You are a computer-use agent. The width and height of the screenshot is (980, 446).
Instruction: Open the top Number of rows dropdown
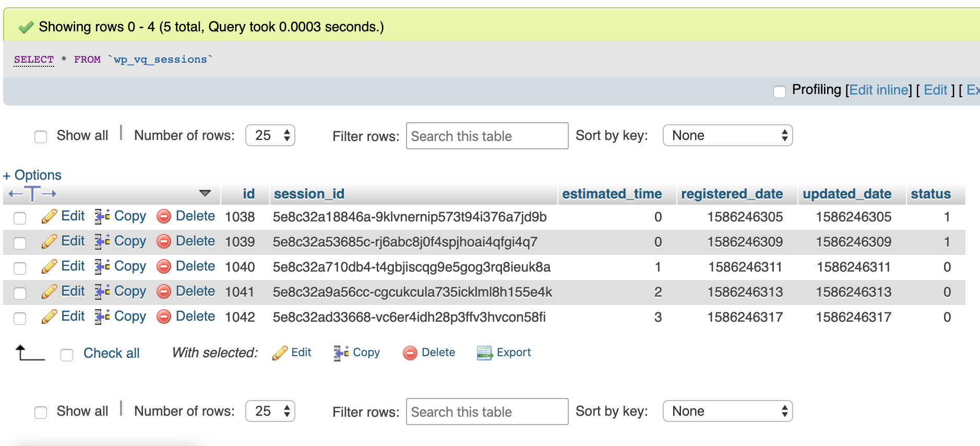point(270,135)
